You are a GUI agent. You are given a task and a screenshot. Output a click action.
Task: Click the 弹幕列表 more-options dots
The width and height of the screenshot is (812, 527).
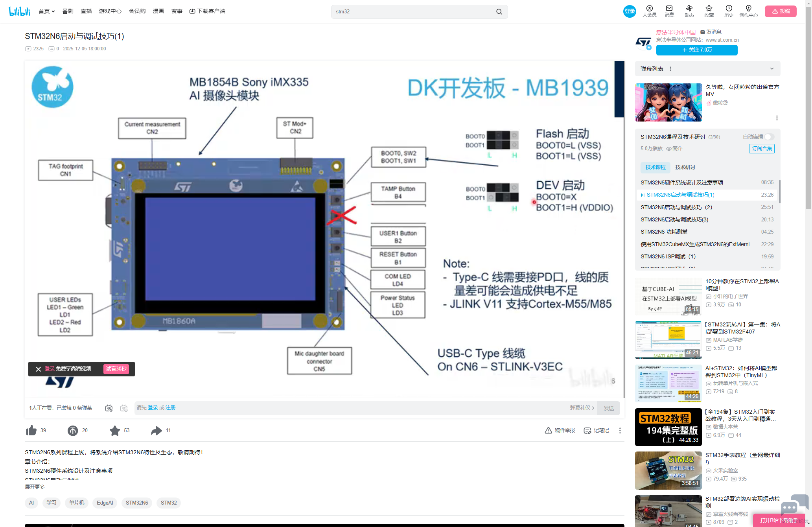coord(670,69)
